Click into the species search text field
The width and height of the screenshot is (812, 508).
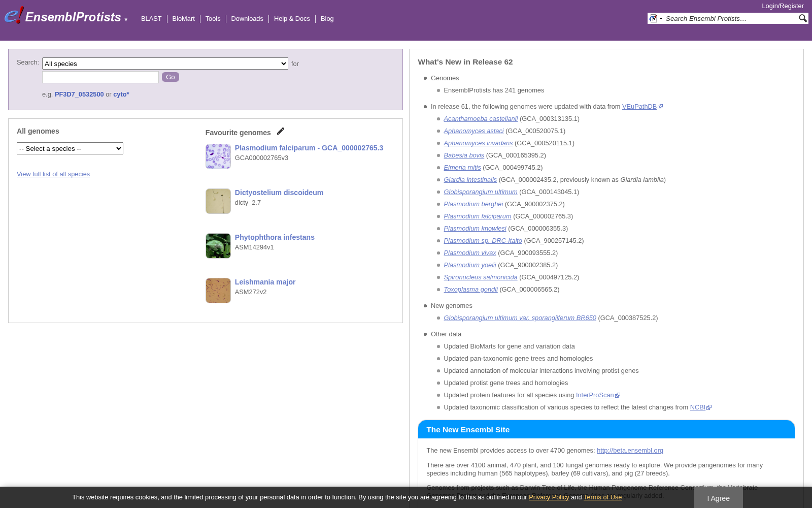(100, 77)
